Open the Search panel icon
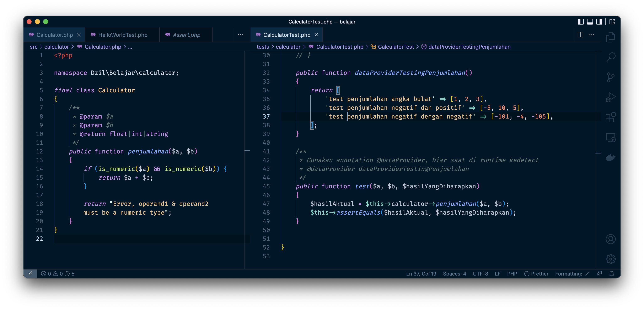Viewport: 644px width, 309px height. (x=610, y=57)
